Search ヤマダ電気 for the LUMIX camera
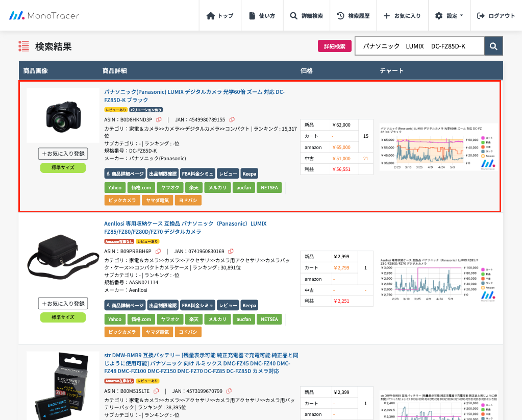522x420 pixels. [x=158, y=200]
